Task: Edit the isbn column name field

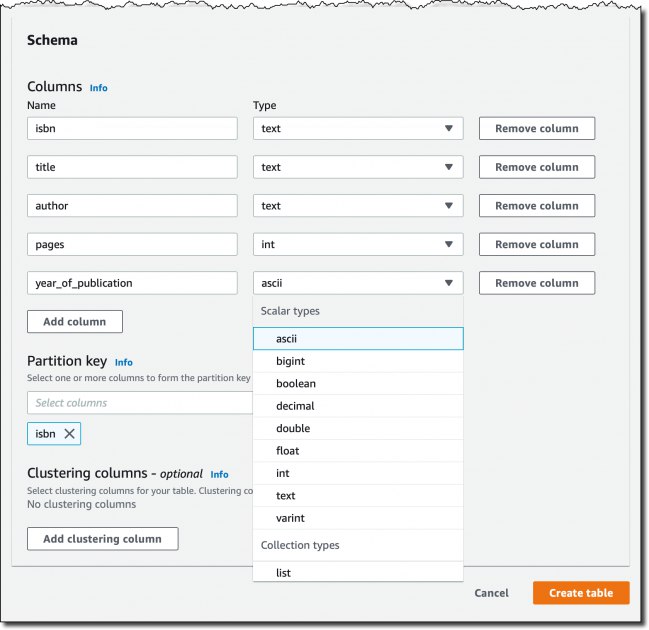Action: (132, 128)
